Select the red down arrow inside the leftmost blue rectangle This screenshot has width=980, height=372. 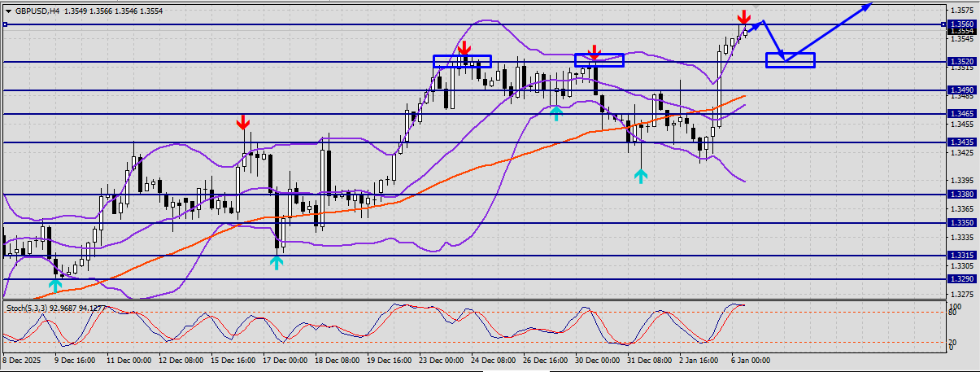click(464, 48)
